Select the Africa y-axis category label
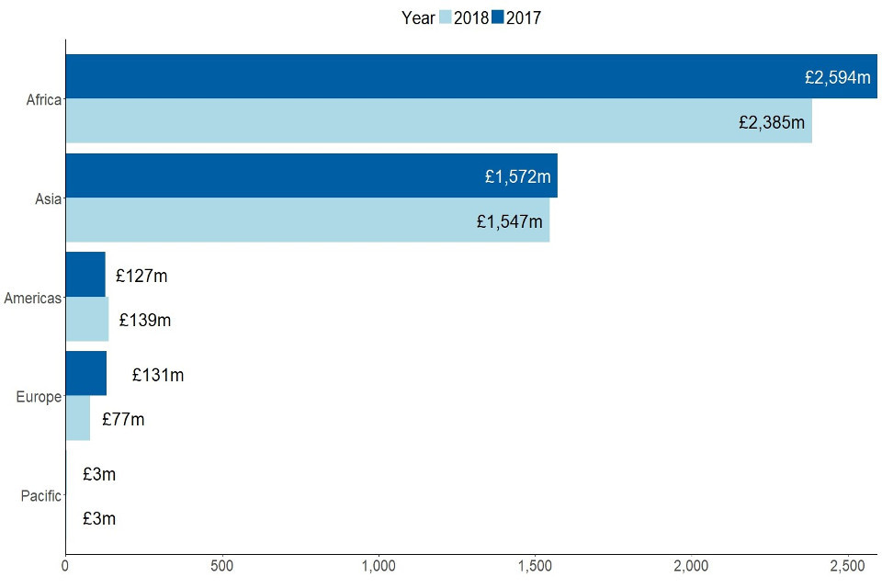Viewport: 882px width, 588px height. 43,100
